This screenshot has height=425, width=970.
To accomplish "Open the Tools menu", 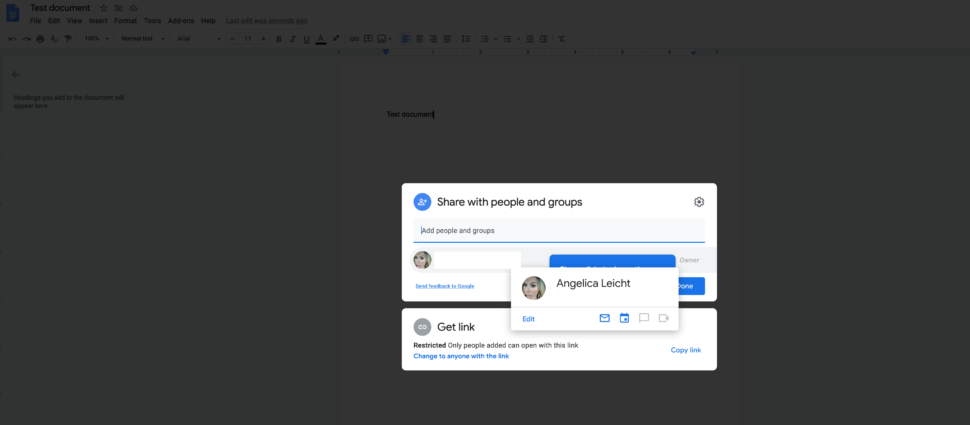I will (x=152, y=20).
